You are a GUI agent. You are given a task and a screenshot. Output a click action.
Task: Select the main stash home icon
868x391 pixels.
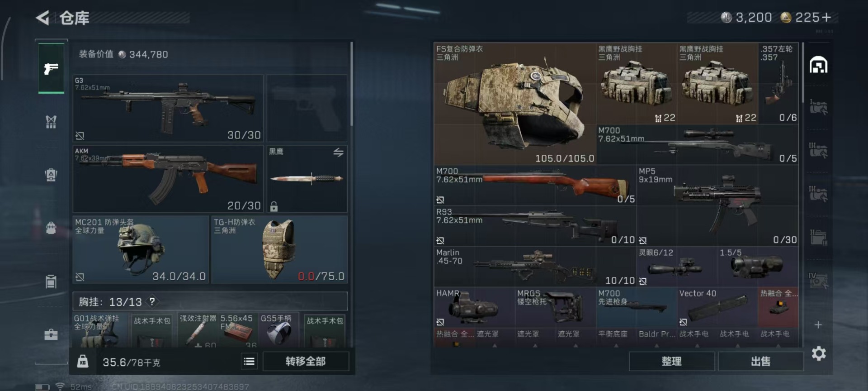click(818, 65)
